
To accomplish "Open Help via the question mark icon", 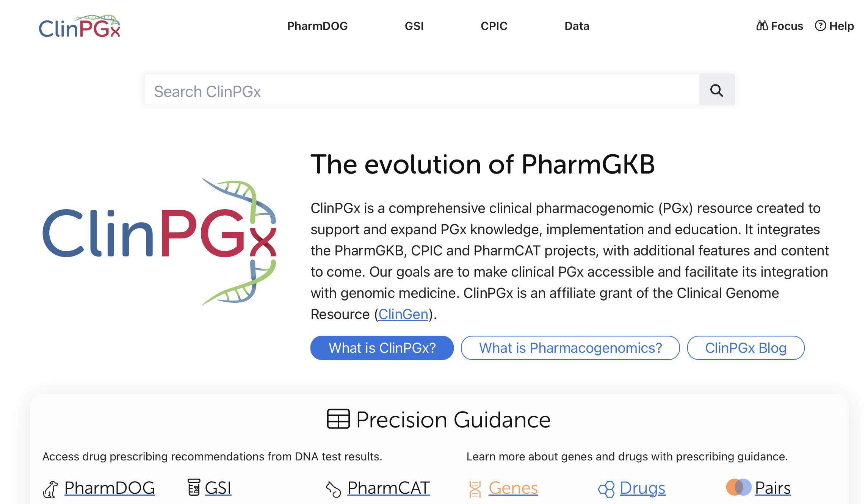I will point(821,25).
